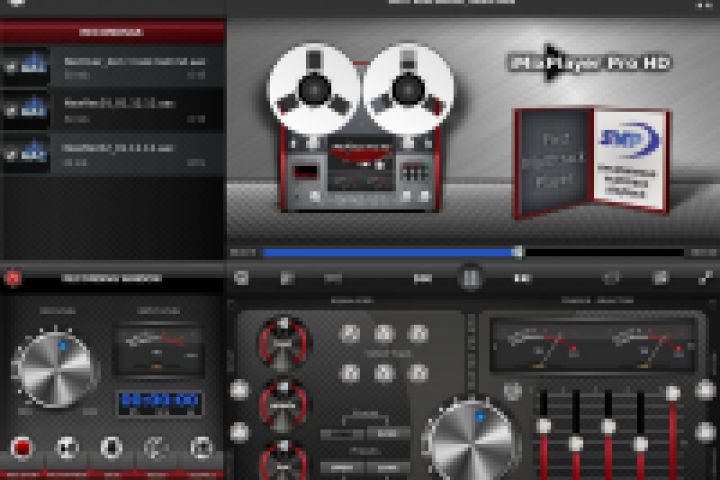Click lower round button left of effect knobs
720x480 pixels.
click(x=240, y=433)
